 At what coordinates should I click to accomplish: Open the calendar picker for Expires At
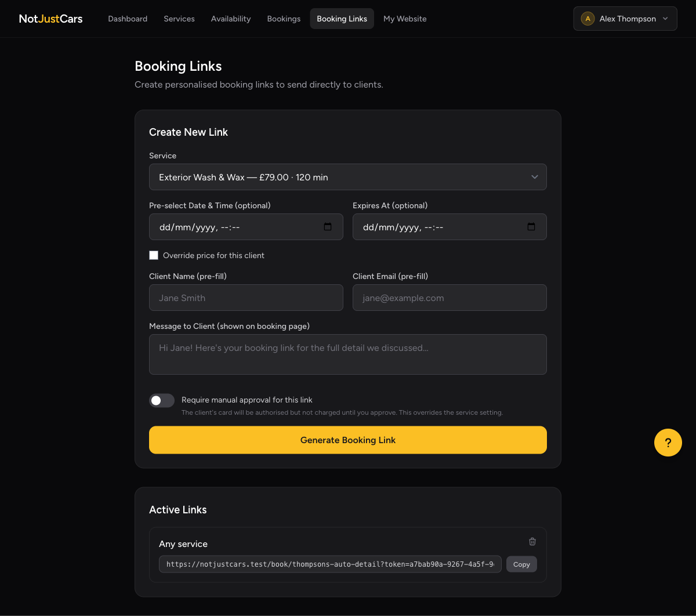click(531, 227)
